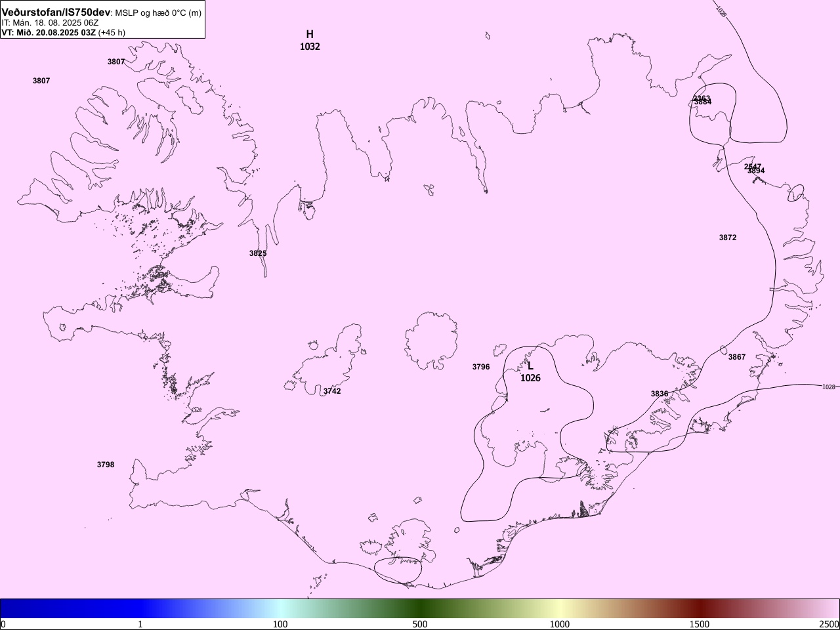This screenshot has width=840, height=630.
Task: Click the colorbar tick label 2500
Action: (x=829, y=623)
